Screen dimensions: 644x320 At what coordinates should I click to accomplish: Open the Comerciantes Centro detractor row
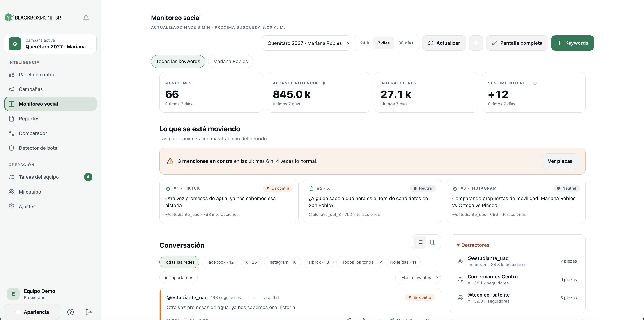pyautogui.click(x=517, y=279)
